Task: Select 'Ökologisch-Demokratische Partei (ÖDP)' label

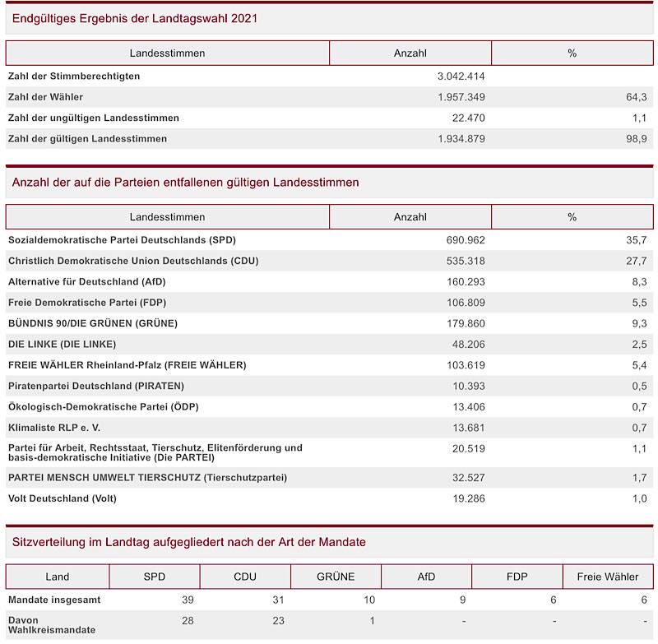Action: pos(104,406)
